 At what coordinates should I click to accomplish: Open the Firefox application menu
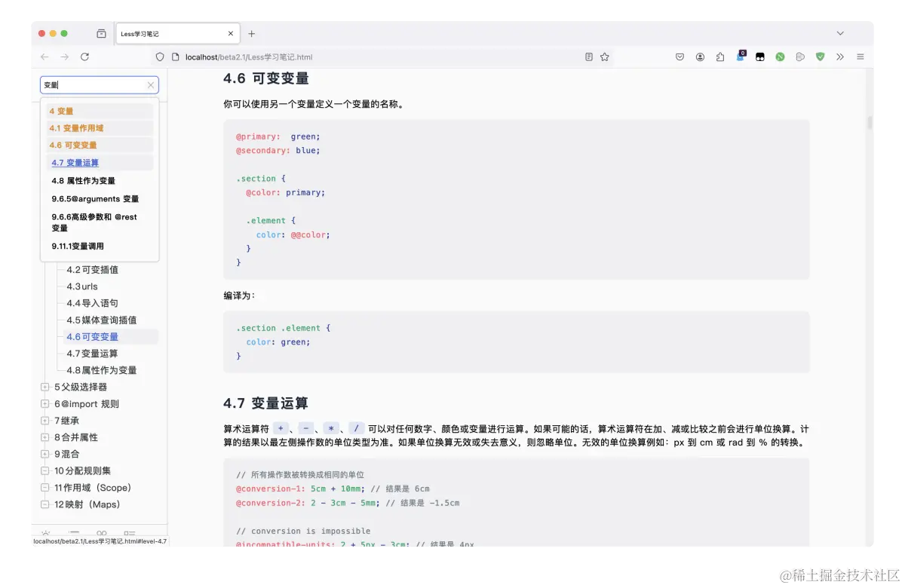(x=861, y=57)
